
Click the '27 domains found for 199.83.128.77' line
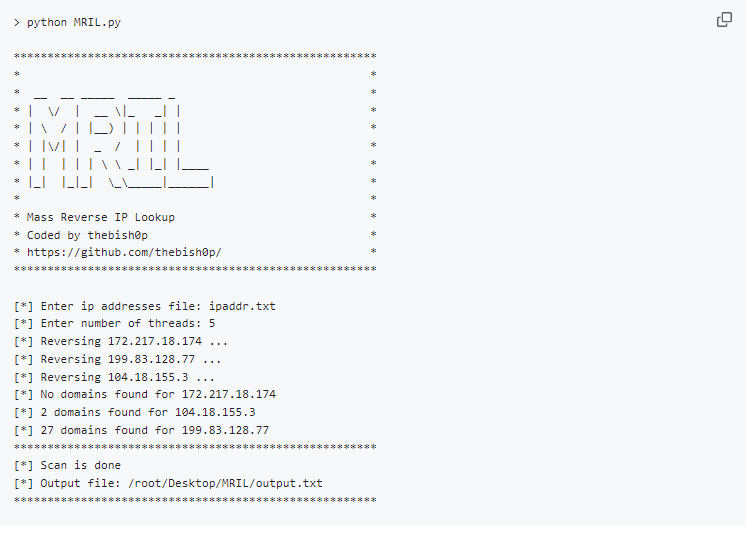[x=141, y=431]
